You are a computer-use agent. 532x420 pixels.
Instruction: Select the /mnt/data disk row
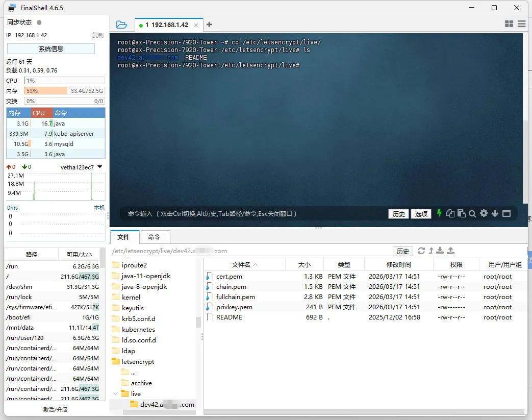pyautogui.click(x=53, y=327)
